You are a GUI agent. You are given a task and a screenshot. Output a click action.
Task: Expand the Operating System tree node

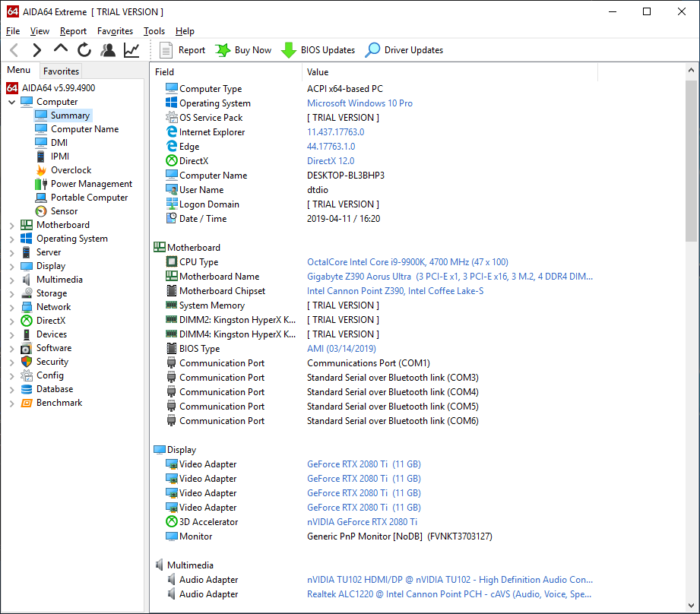(x=12, y=239)
